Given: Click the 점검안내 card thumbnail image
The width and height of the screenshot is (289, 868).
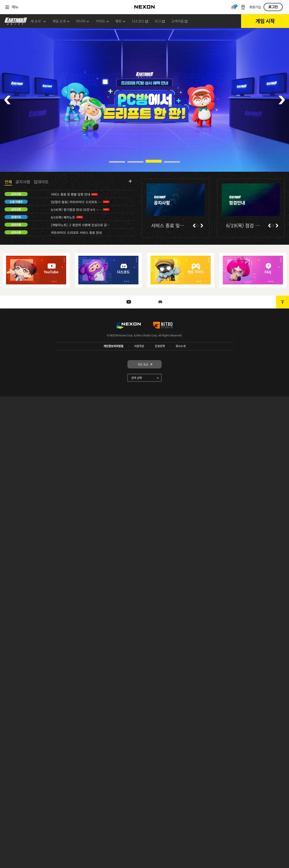Looking at the screenshot, I should point(251,199).
